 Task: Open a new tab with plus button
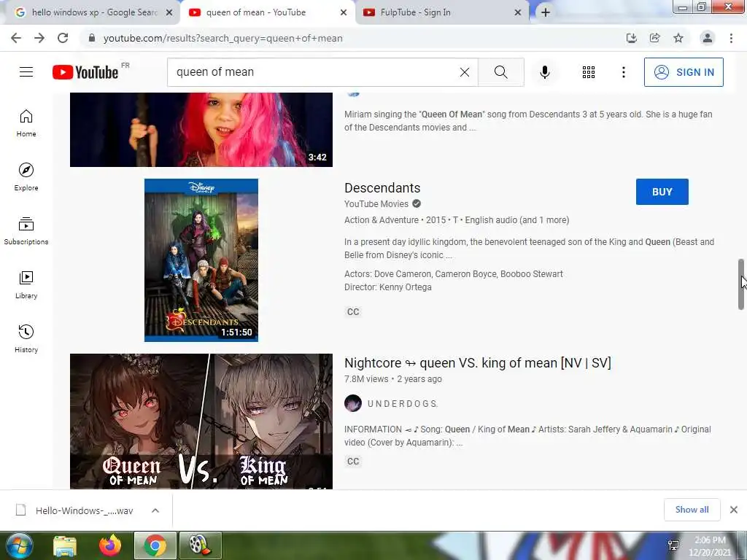click(546, 12)
